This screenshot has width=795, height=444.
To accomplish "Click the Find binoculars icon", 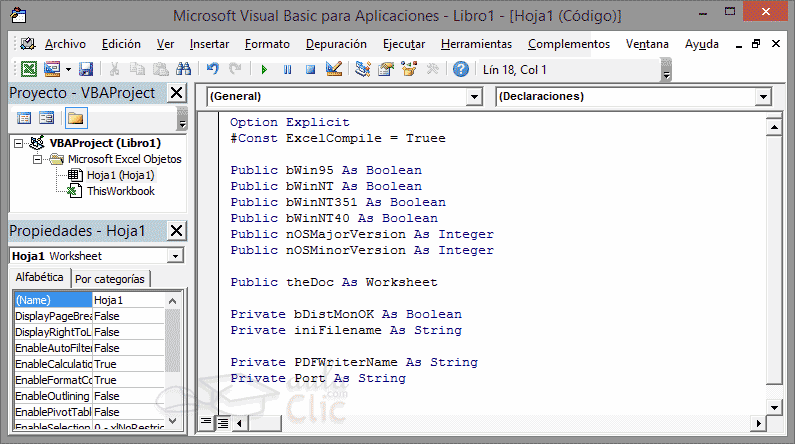I will click(183, 69).
